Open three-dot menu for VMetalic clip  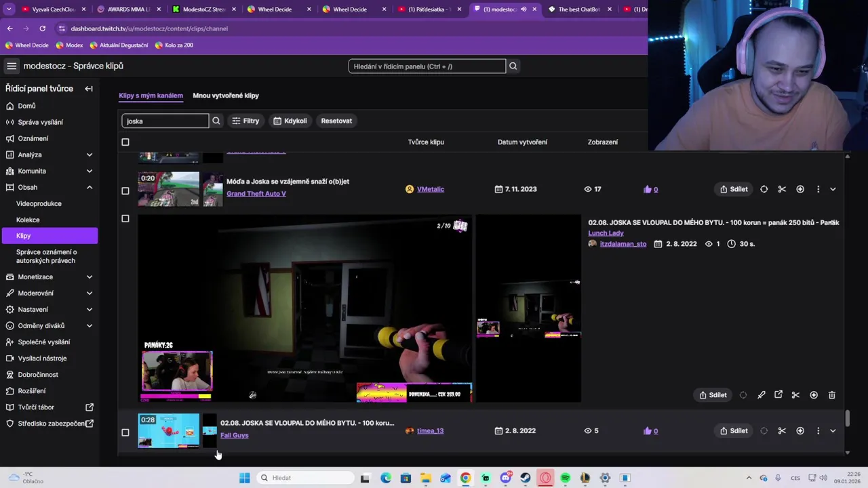click(818, 189)
